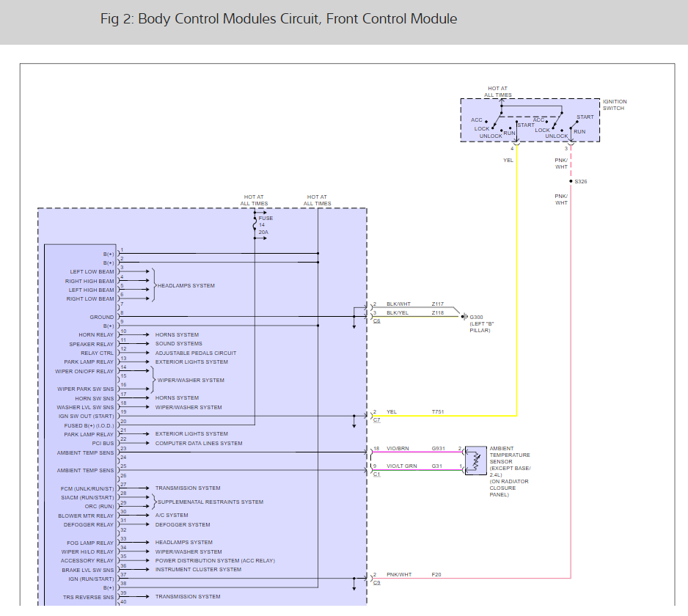The image size is (688, 616).
Task: Click the IGNITION SWITCH label
Action: [x=615, y=105]
